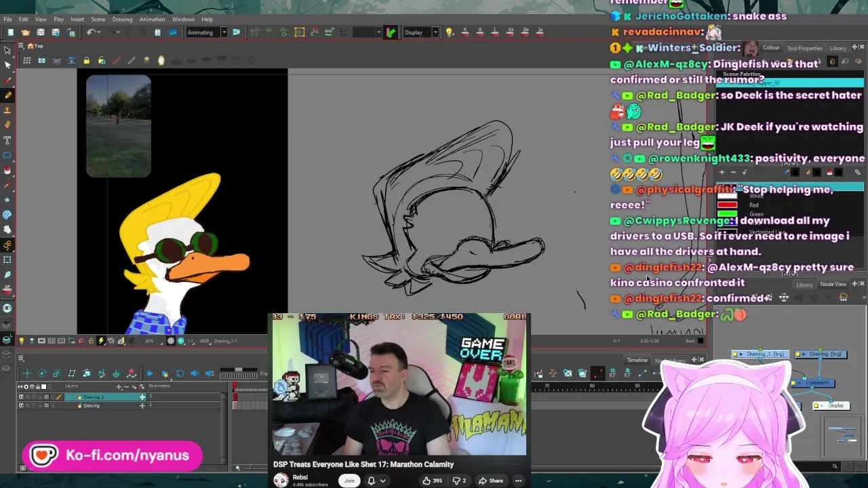Screen dimensions: 868x488
Task: Toggle the Drawing layer colour square
Action: click(45, 405)
